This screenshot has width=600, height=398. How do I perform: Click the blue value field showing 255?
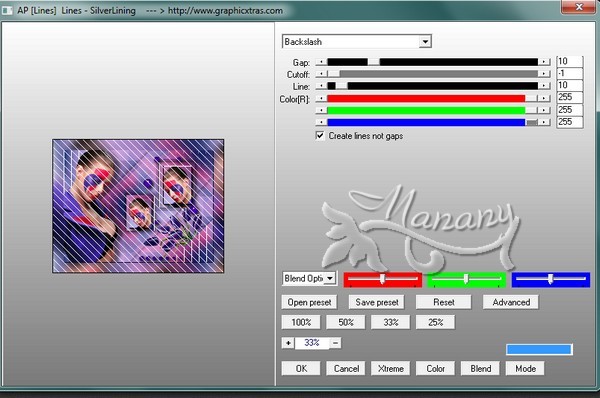point(569,122)
